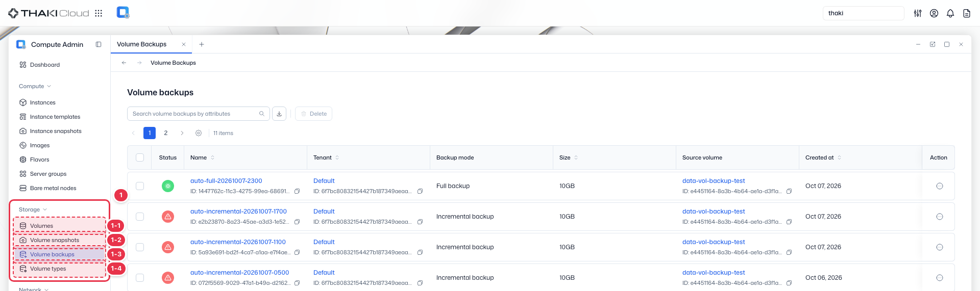The width and height of the screenshot is (980, 291).
Task: Expand the Network section
Action: [34, 288]
